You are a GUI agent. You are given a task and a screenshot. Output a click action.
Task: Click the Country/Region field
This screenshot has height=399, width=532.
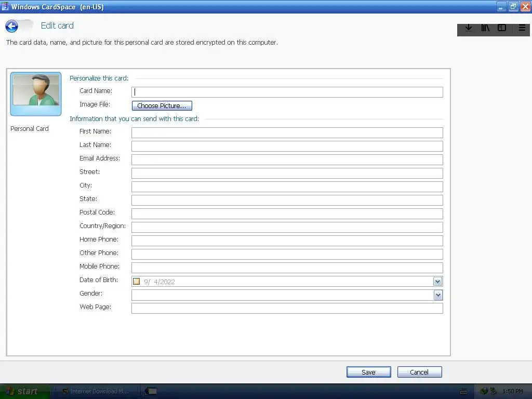[287, 228]
